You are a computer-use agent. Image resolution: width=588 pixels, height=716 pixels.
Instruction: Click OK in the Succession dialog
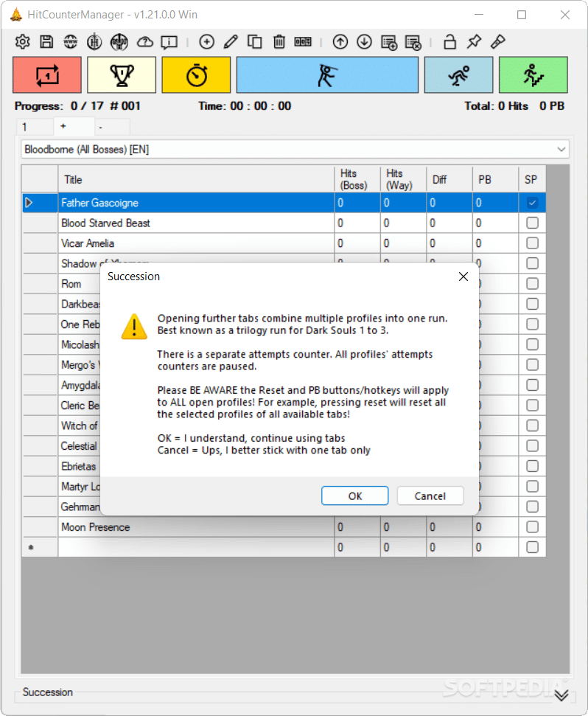[x=355, y=496]
